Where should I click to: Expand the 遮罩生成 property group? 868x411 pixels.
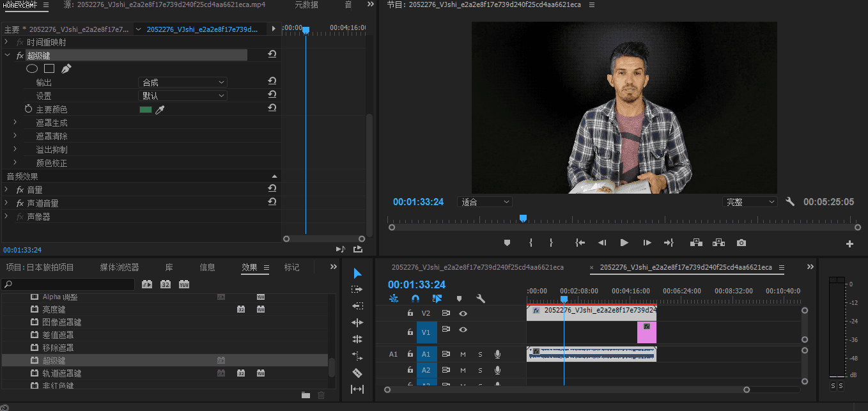(15, 123)
